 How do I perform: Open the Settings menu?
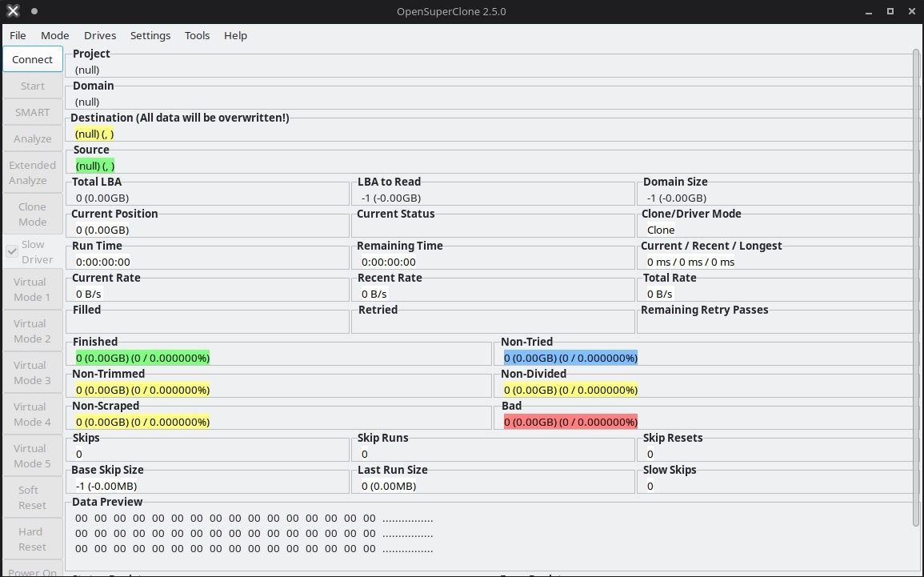tap(150, 35)
